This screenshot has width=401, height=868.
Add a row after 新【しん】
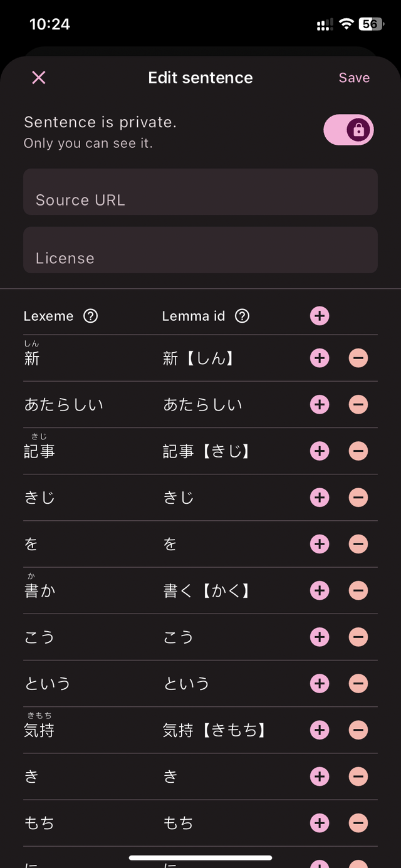(x=320, y=358)
